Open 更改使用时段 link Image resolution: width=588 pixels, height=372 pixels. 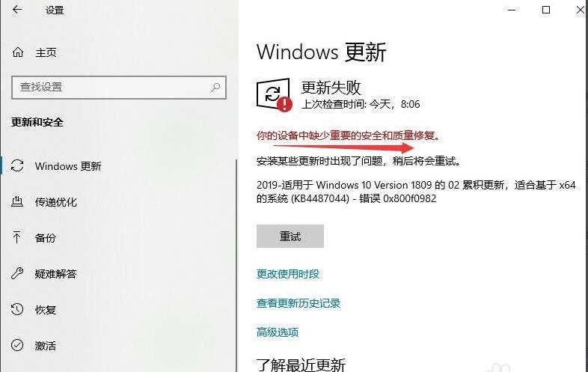pyautogui.click(x=288, y=274)
